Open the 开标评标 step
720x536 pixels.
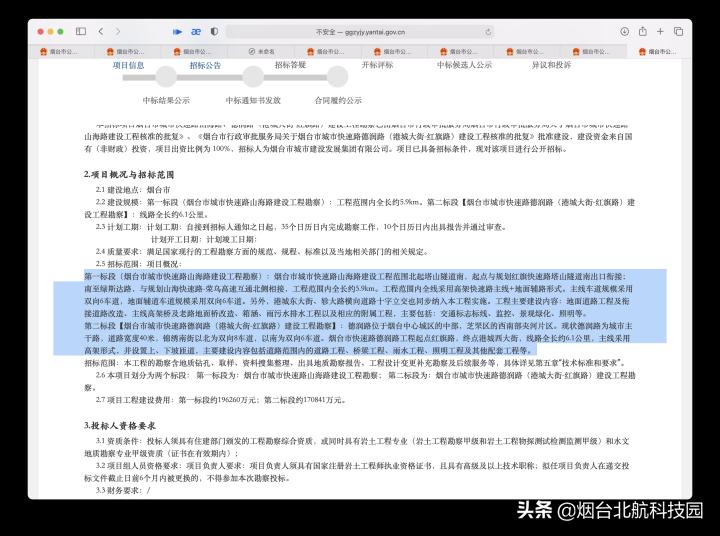(377, 65)
